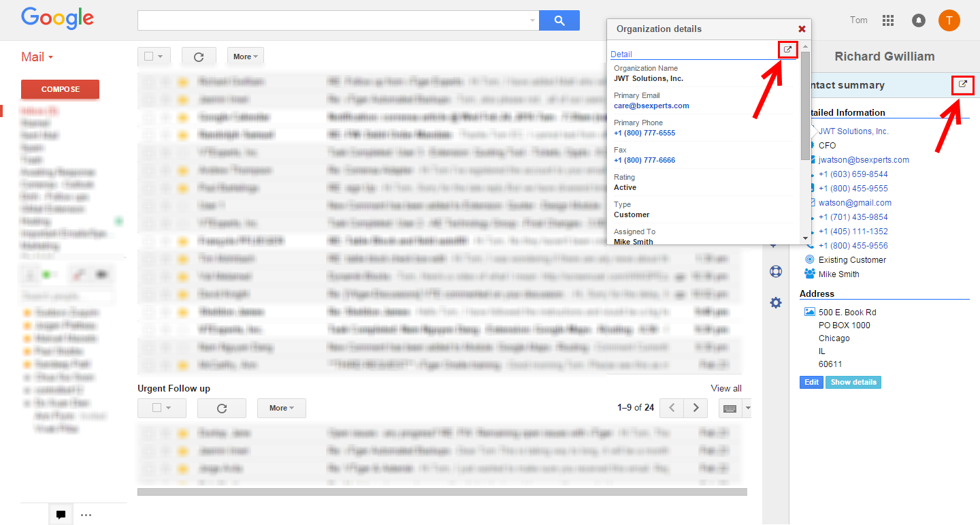This screenshot has height=525, width=980.
Task: Click the Organization details scrollbar down arrow
Action: click(x=805, y=240)
